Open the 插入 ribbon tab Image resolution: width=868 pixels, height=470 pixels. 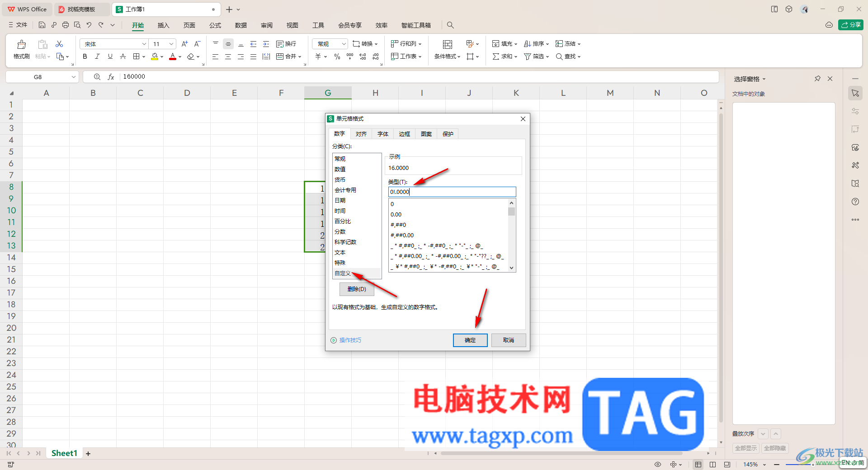[x=163, y=25]
